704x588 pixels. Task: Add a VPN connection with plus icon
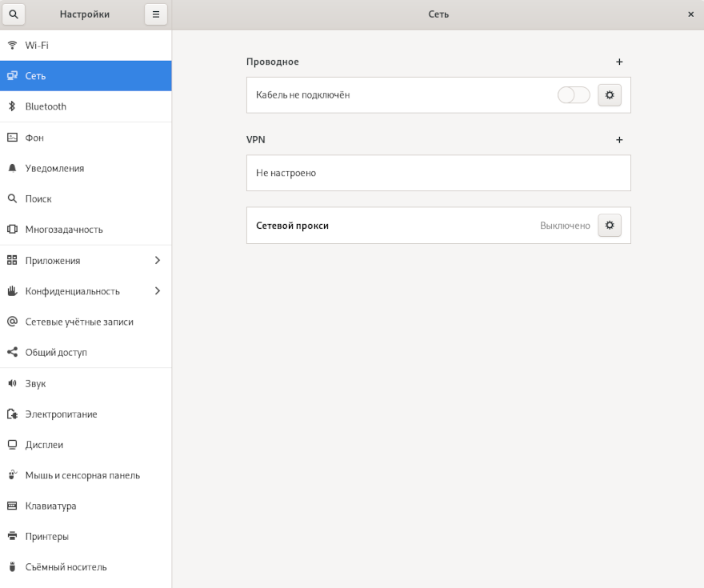click(619, 139)
